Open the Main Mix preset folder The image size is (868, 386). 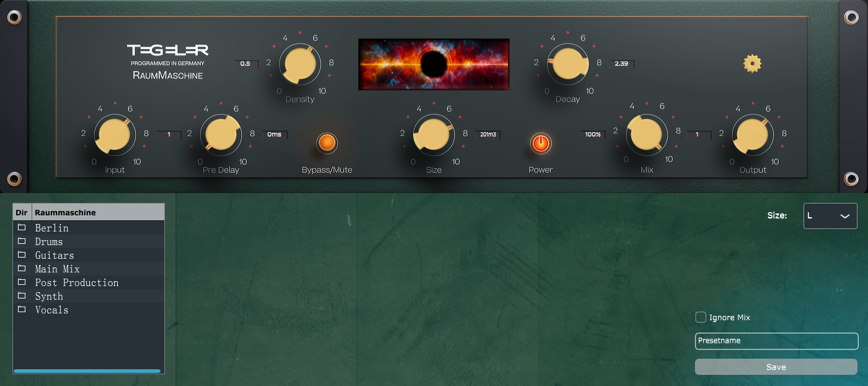coord(89,269)
